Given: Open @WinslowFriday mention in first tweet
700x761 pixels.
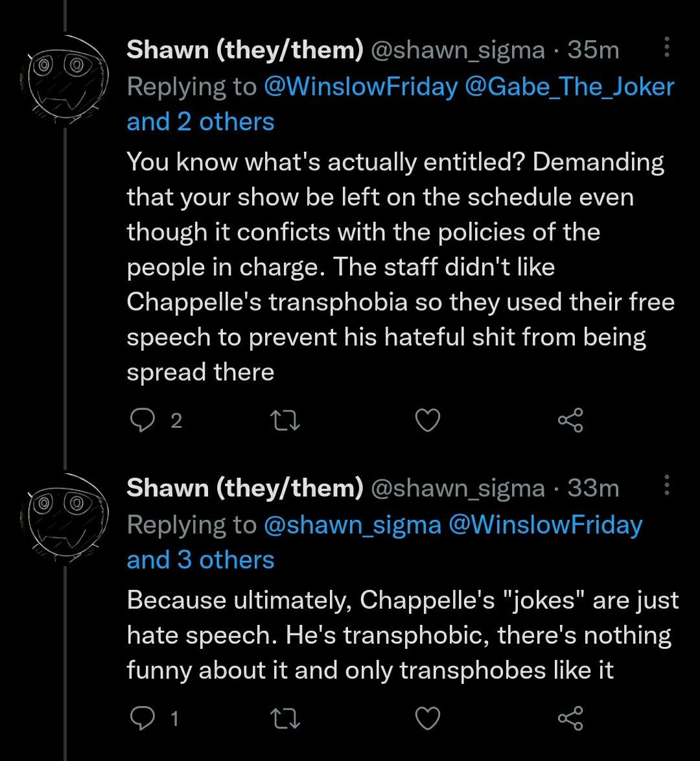Looking at the screenshot, I should [x=361, y=87].
